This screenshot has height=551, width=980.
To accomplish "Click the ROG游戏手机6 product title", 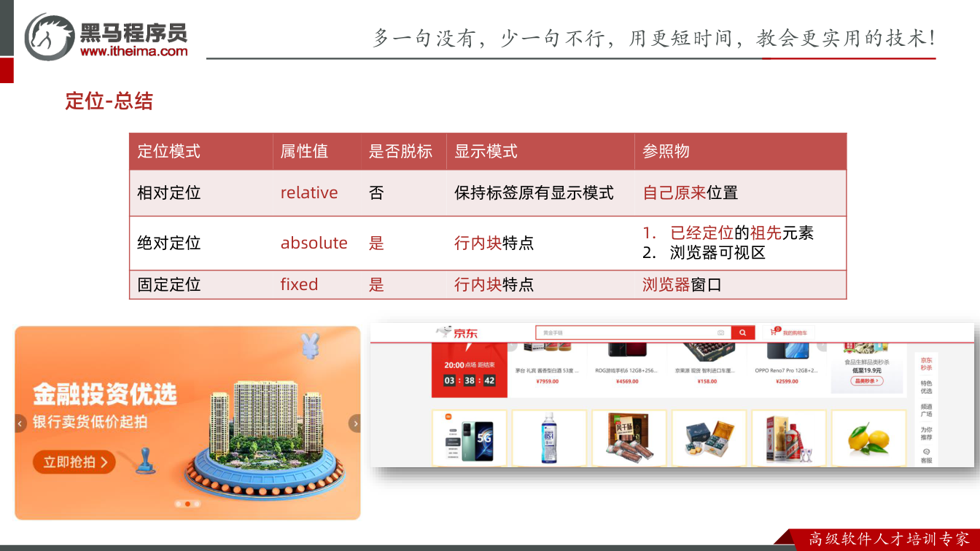I will [626, 371].
